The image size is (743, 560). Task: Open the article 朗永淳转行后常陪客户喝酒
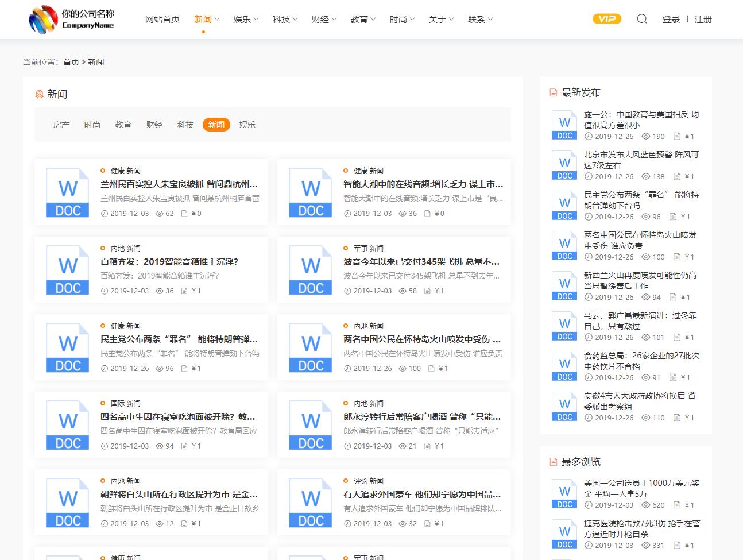click(x=422, y=416)
